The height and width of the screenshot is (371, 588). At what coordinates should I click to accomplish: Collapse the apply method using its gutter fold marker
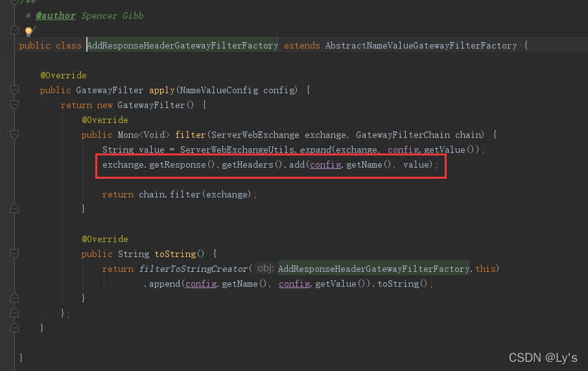point(15,90)
